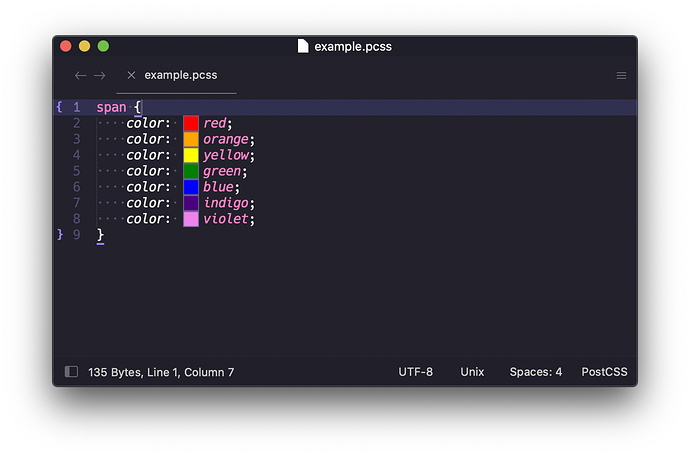This screenshot has height=456, width=690.
Task: Click the value 'indigo' in code
Action: point(226,203)
